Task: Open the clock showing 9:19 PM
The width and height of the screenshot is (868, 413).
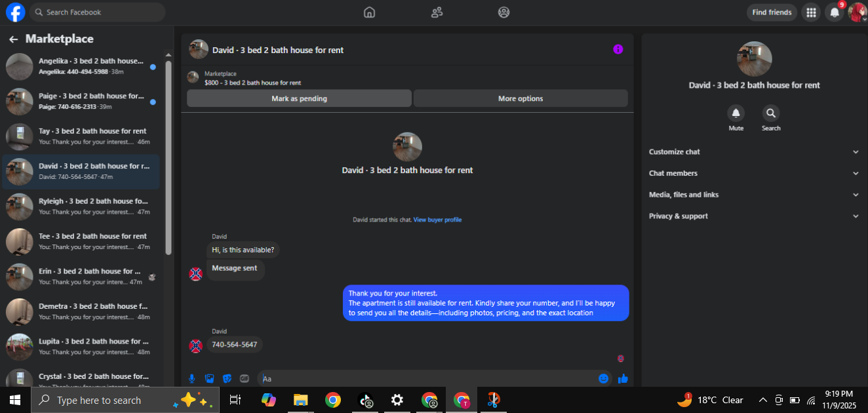Action: pos(840,400)
